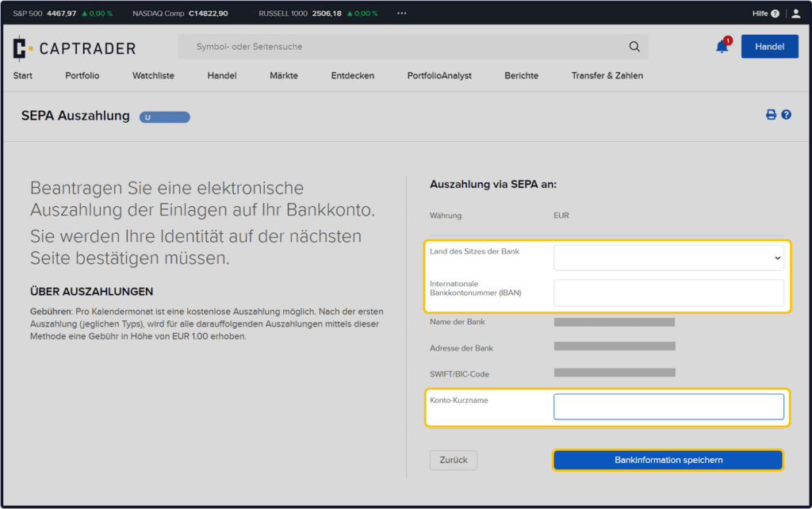The height and width of the screenshot is (509, 812).
Task: Open the user account icon
Action: tap(796, 13)
